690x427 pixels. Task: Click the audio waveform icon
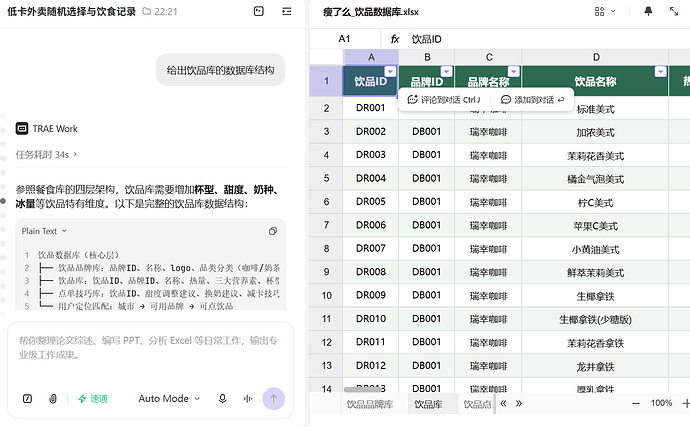[x=248, y=399]
